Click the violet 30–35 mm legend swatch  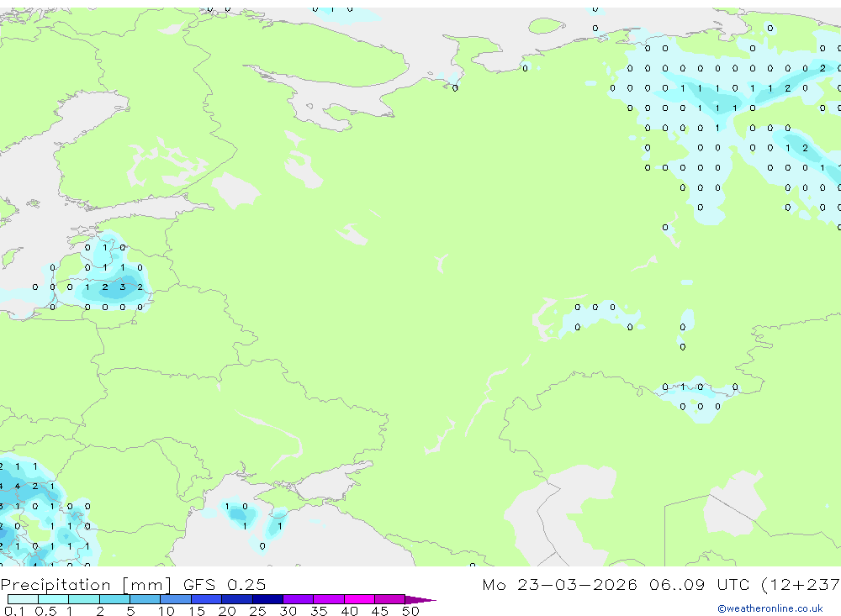tap(299, 599)
